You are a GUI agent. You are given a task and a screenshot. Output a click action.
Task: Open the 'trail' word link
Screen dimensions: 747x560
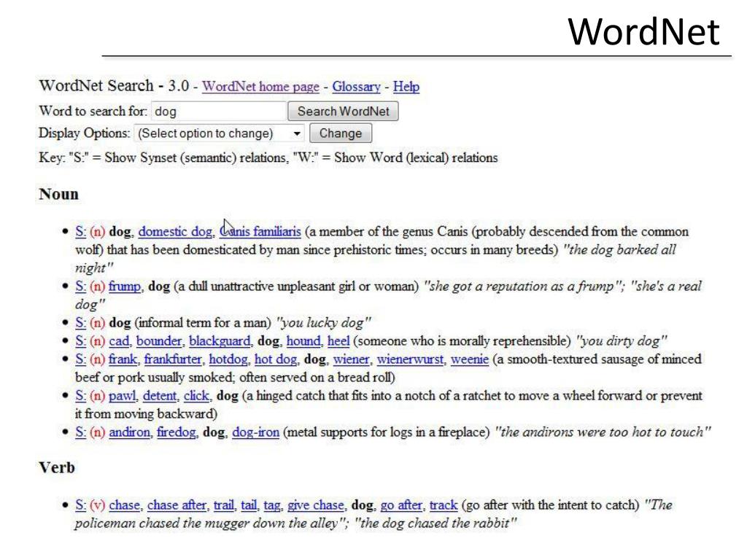pos(224,505)
